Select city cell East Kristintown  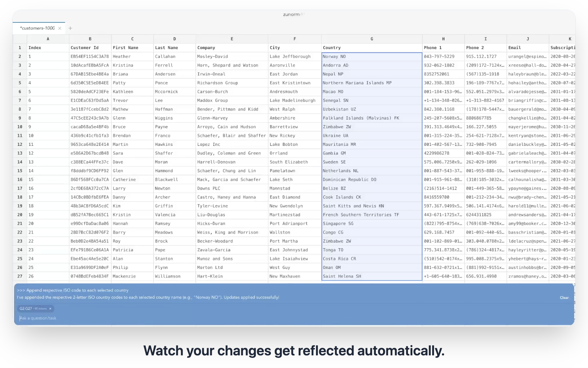pyautogui.click(x=295, y=83)
